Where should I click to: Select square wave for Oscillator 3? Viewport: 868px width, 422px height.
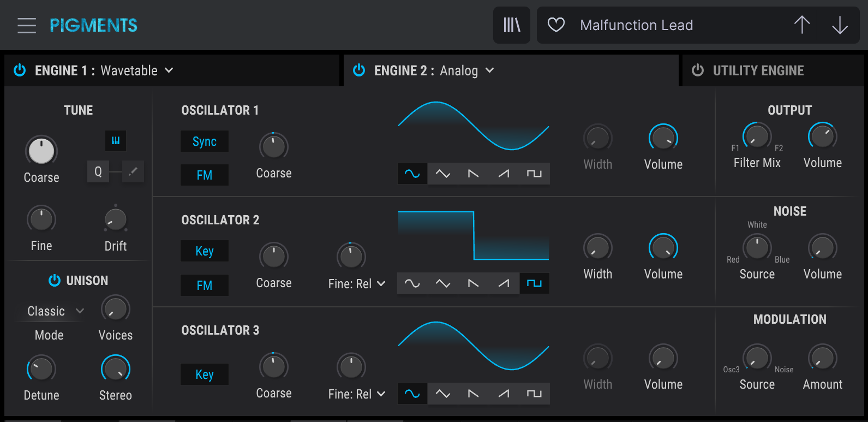coord(534,394)
